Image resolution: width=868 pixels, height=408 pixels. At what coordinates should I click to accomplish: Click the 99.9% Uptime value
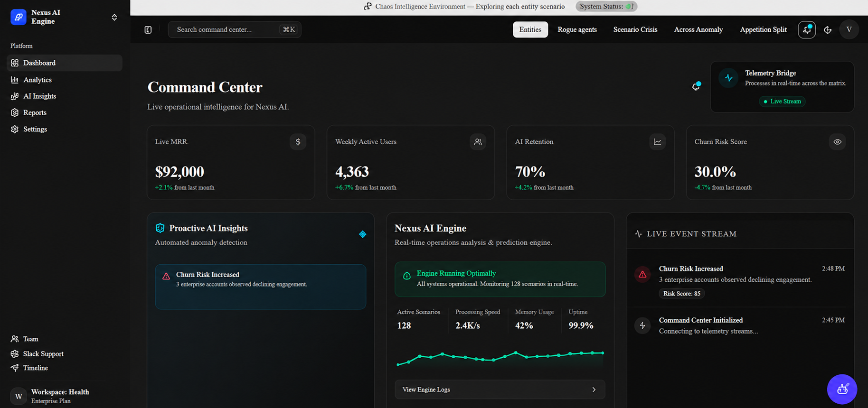tap(581, 325)
